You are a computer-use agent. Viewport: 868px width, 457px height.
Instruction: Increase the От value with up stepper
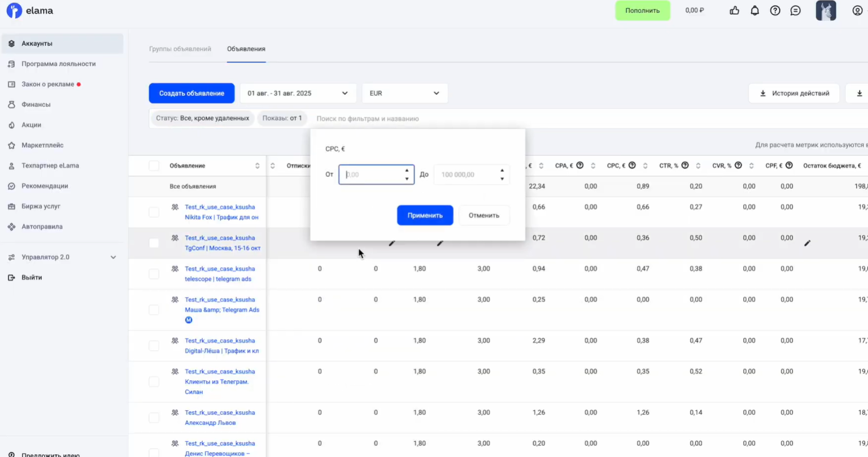(407, 171)
